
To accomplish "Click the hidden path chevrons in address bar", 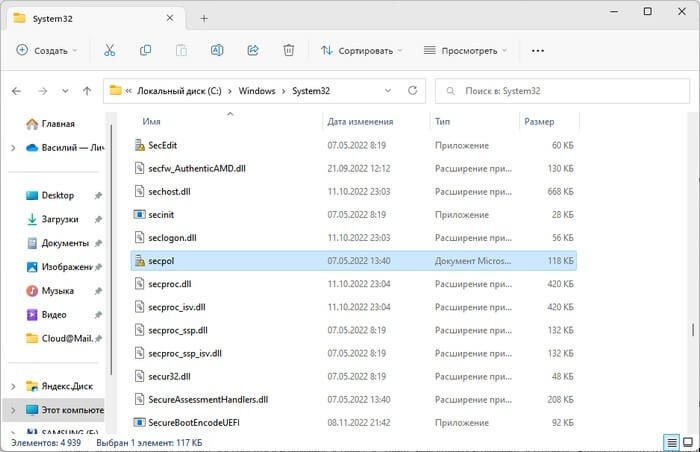I will 129,91.
